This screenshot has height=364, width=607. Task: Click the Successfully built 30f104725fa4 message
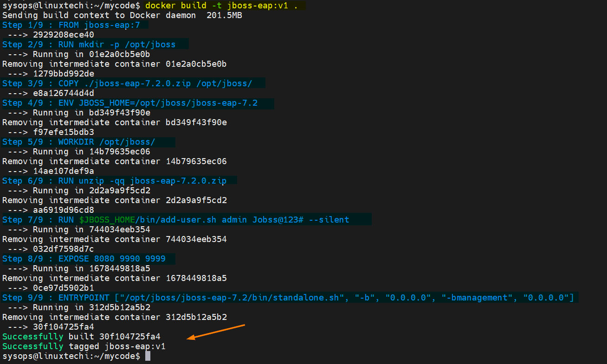pyautogui.click(x=84, y=336)
